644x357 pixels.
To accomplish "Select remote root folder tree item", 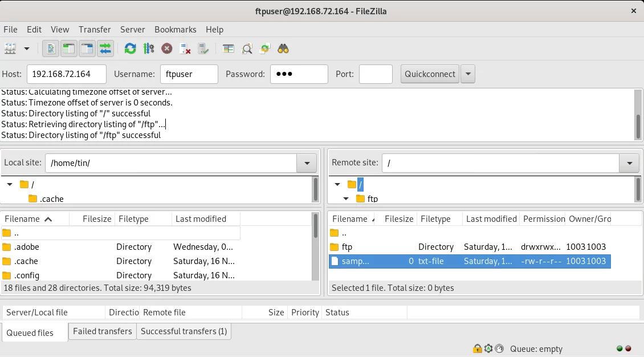I will pos(360,184).
